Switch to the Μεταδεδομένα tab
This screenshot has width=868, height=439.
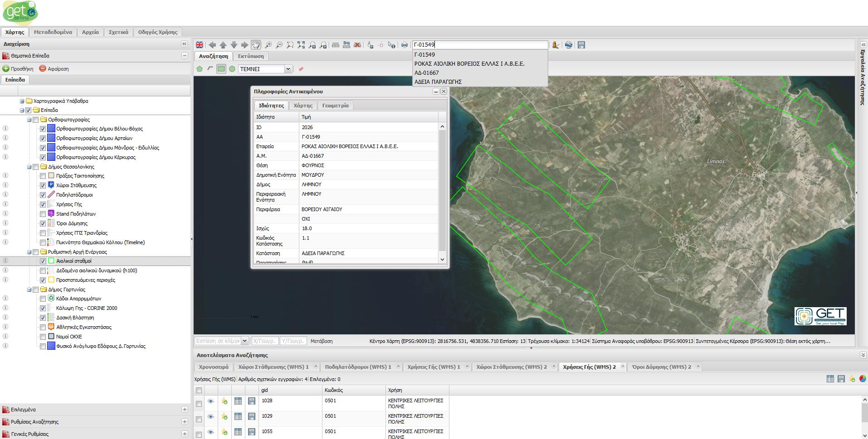pyautogui.click(x=53, y=32)
